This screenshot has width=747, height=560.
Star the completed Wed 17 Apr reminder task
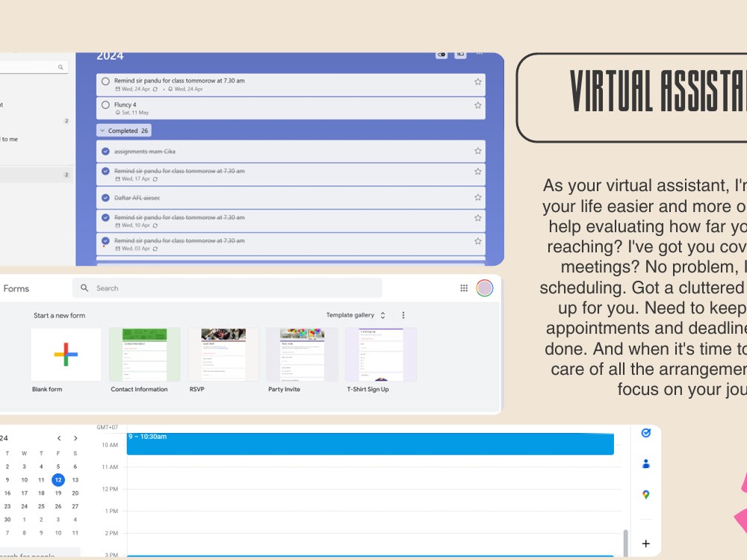477,172
